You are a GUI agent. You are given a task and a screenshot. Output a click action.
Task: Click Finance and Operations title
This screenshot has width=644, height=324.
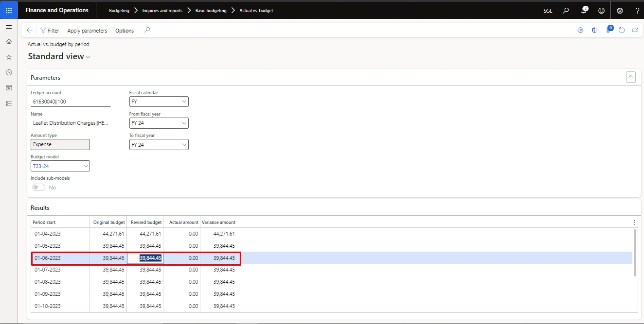point(57,10)
